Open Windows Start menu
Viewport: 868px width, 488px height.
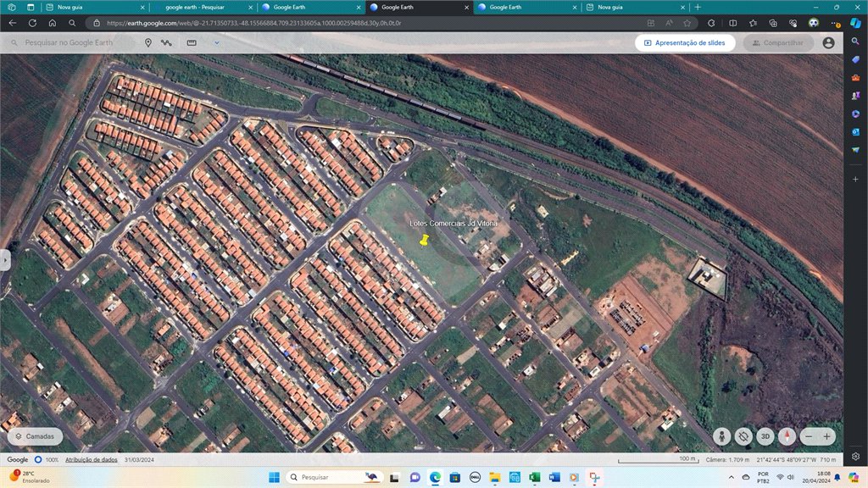[x=274, y=477]
